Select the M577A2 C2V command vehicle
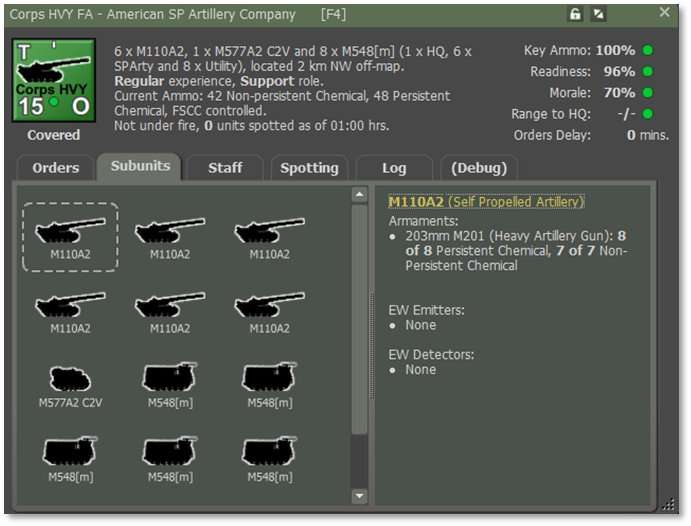This screenshot has height=526, width=691. (x=70, y=383)
